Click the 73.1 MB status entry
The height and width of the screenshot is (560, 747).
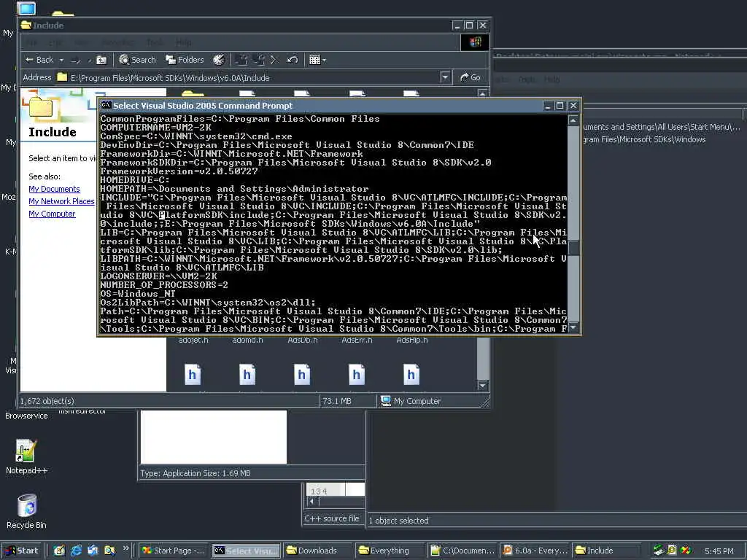[x=337, y=401]
